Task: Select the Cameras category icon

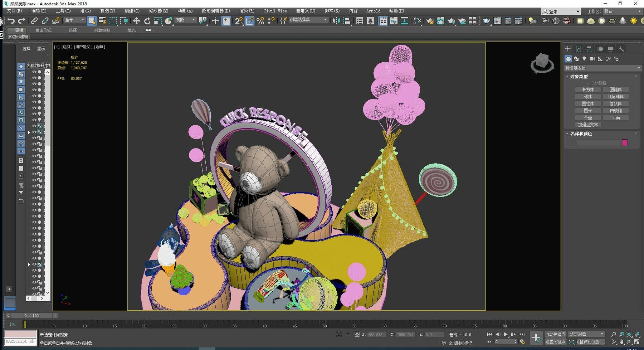Action: point(592,59)
